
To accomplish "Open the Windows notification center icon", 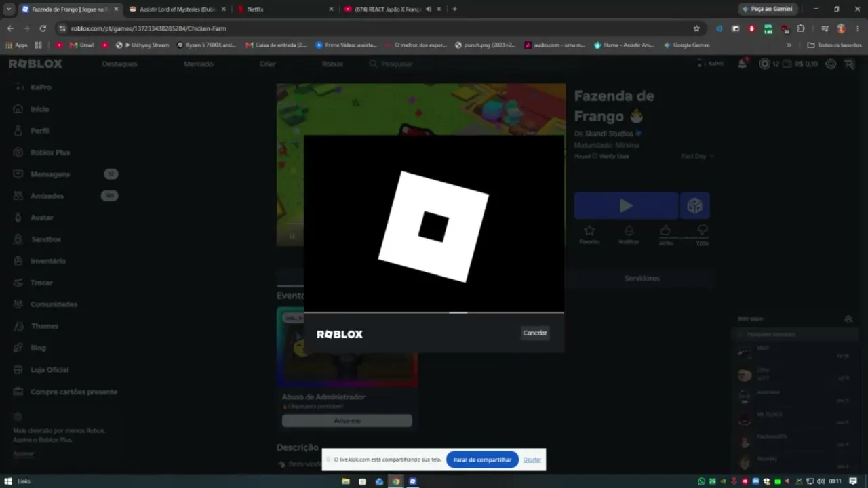I will pyautogui.click(x=853, y=481).
